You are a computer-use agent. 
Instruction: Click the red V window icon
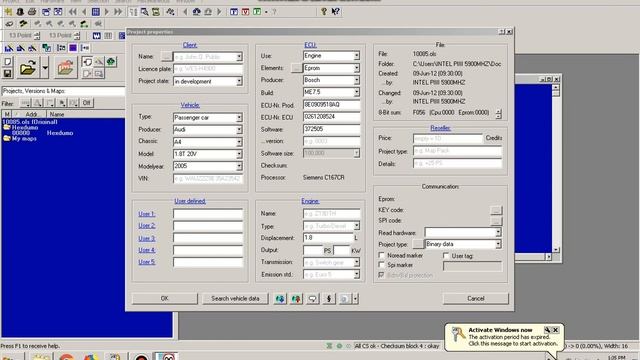coord(245,12)
